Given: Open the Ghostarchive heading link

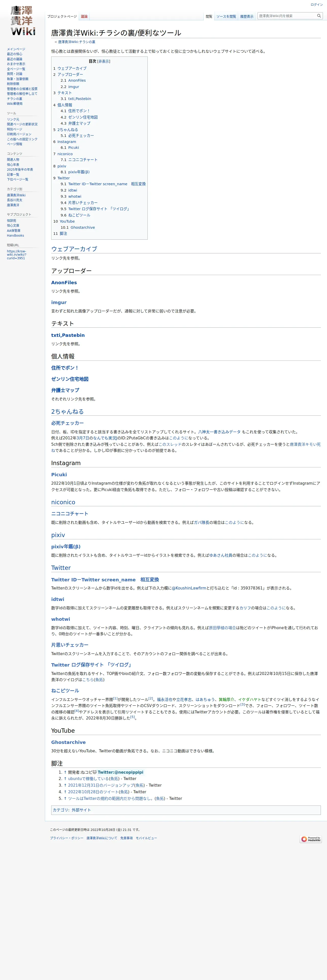Looking at the screenshot, I should coord(69,742).
